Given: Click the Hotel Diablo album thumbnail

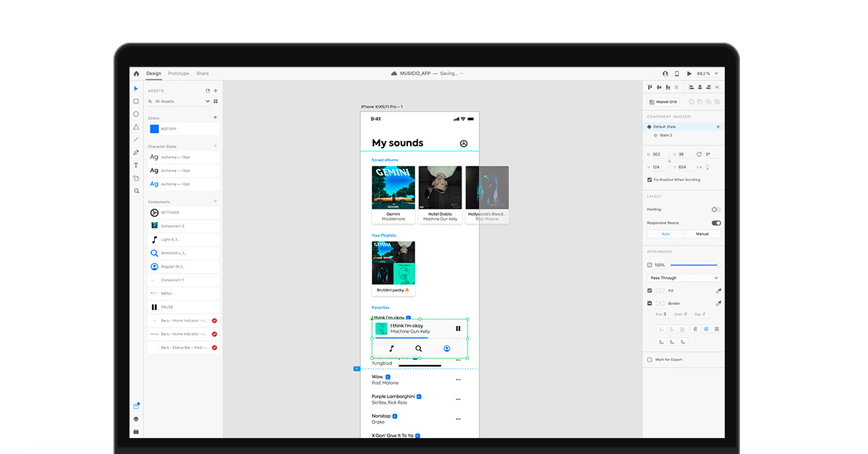Looking at the screenshot, I should [441, 188].
